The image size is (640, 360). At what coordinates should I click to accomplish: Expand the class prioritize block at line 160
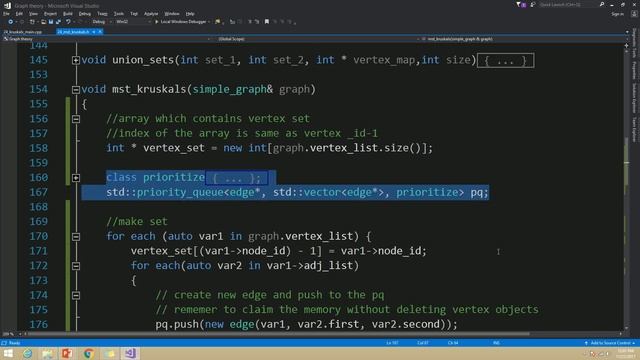[76, 178]
